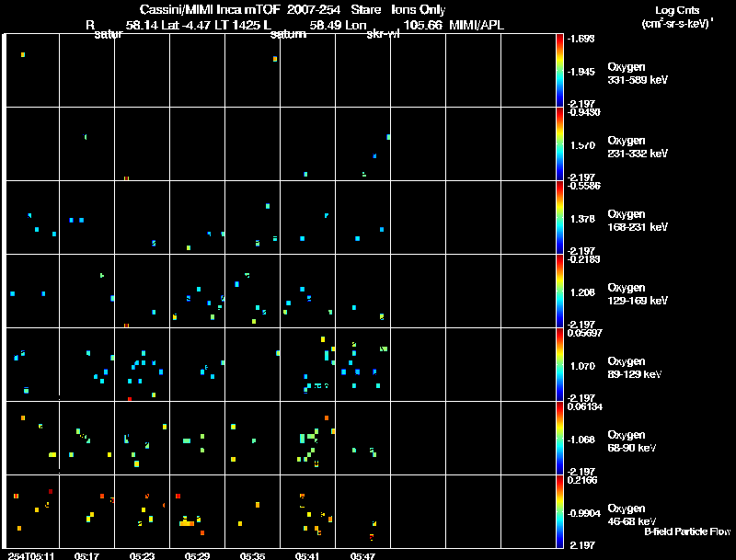Click the '0.05697' colorbar value
Viewport: 736px width, 560px height.
[x=584, y=333]
